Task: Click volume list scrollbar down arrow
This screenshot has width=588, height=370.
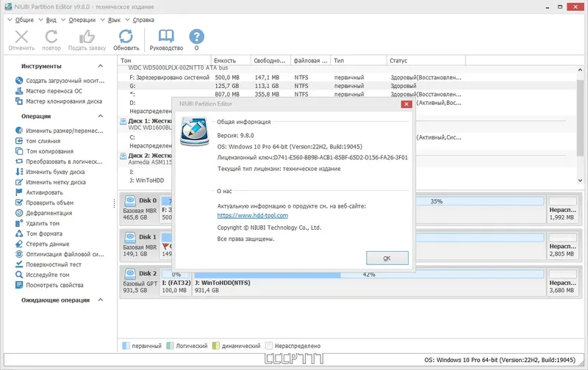Action: (x=580, y=180)
